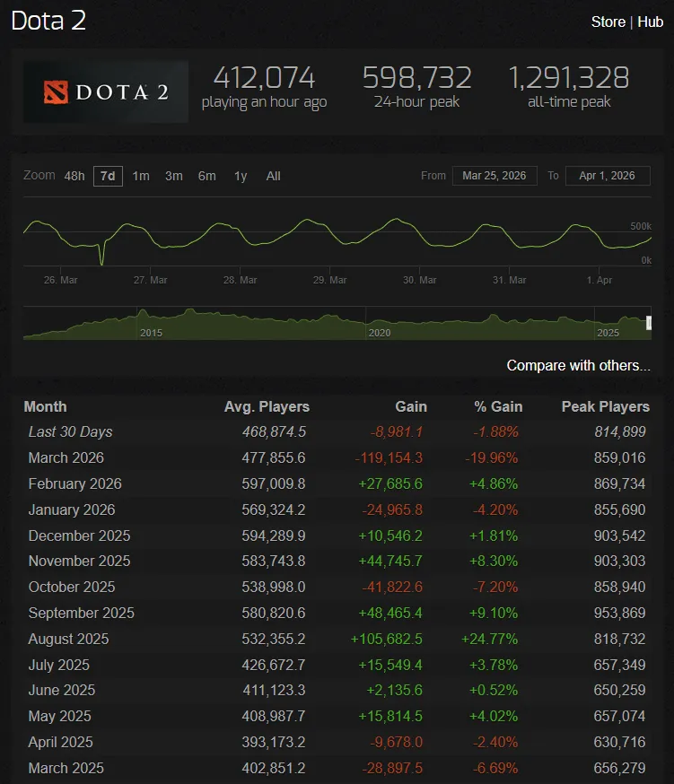
Task: Select the April 2025 row label
Action: pyautogui.click(x=60, y=742)
